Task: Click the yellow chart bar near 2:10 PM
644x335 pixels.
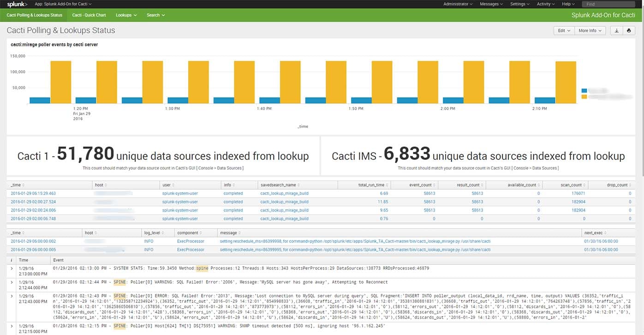Action: [566, 82]
